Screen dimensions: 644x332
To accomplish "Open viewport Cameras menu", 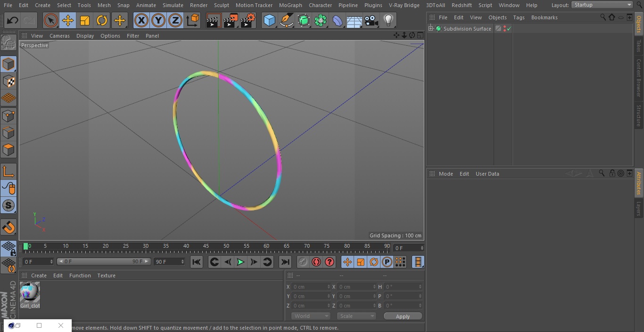I will [59, 36].
